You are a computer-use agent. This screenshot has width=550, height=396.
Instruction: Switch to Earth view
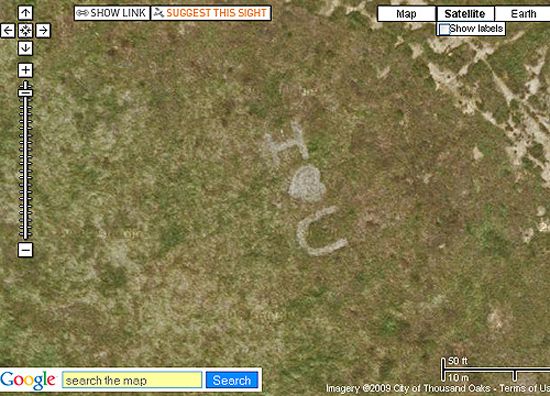pyautogui.click(x=523, y=14)
